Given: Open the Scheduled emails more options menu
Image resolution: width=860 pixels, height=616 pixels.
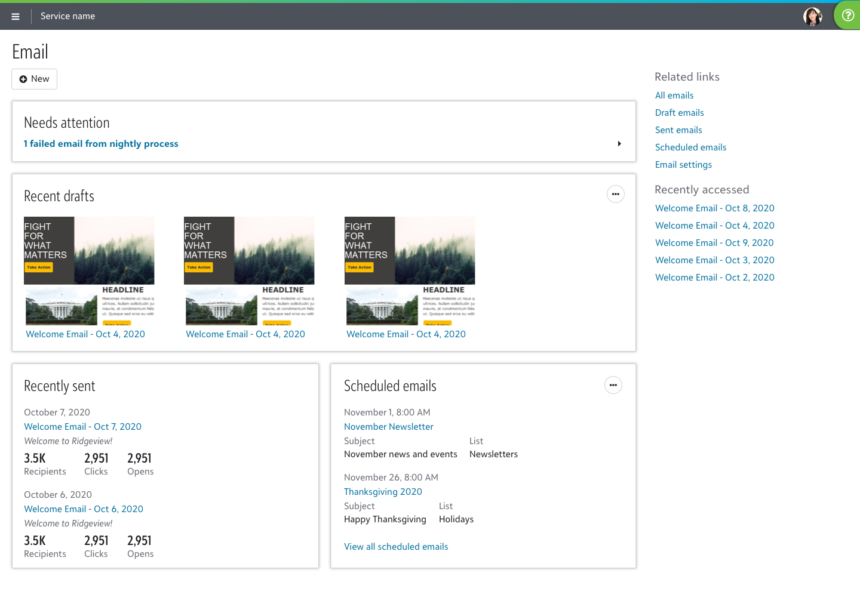Looking at the screenshot, I should click(x=613, y=385).
